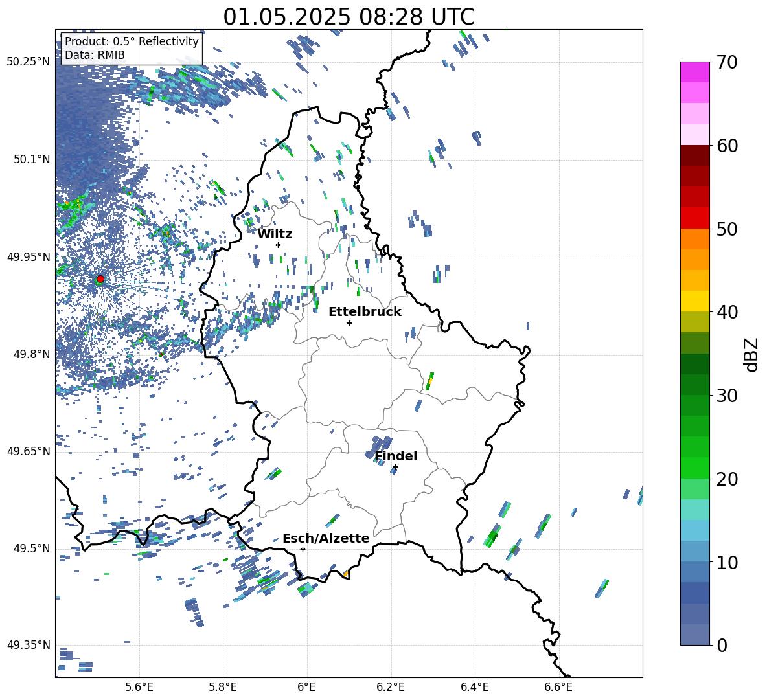Click the title 01.05.2025 08:28 UTC
Image resolution: width=767 pixels, height=700 pixels.
(x=349, y=17)
